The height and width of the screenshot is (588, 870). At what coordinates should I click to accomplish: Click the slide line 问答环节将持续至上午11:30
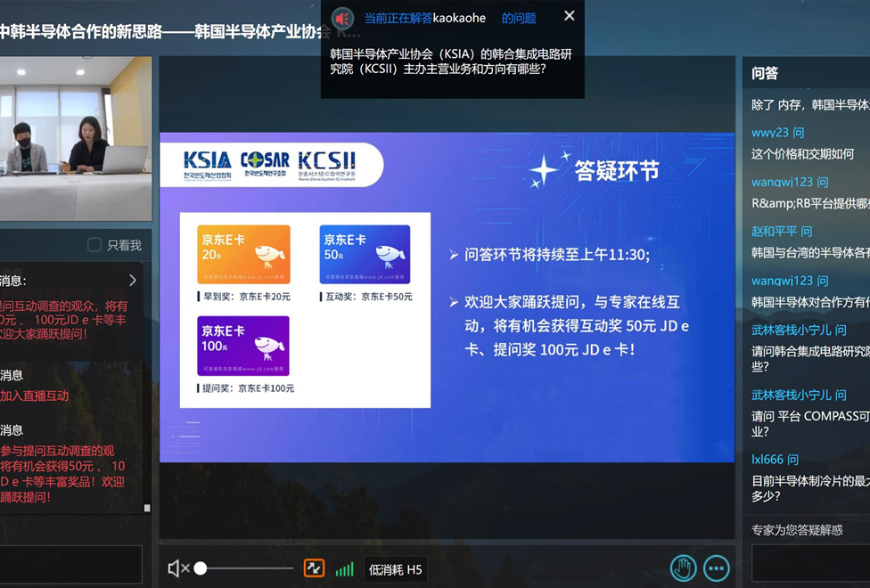pos(557,255)
